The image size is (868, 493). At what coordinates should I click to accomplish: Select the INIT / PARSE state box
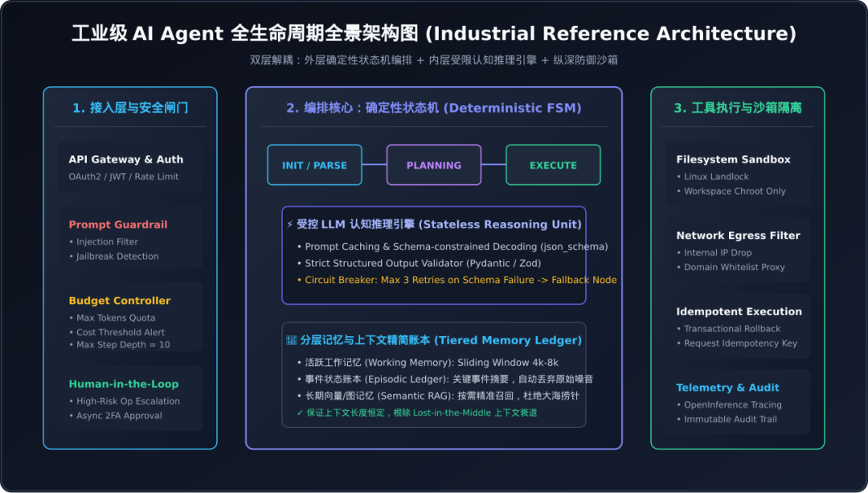(314, 165)
